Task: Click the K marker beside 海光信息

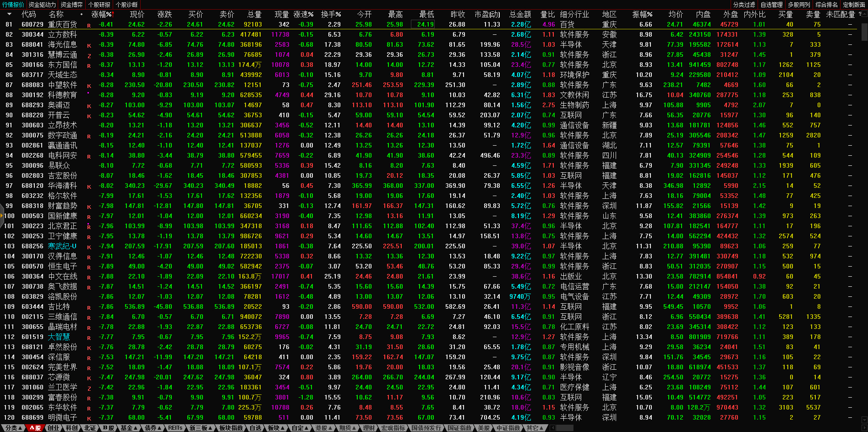Action: coord(89,45)
